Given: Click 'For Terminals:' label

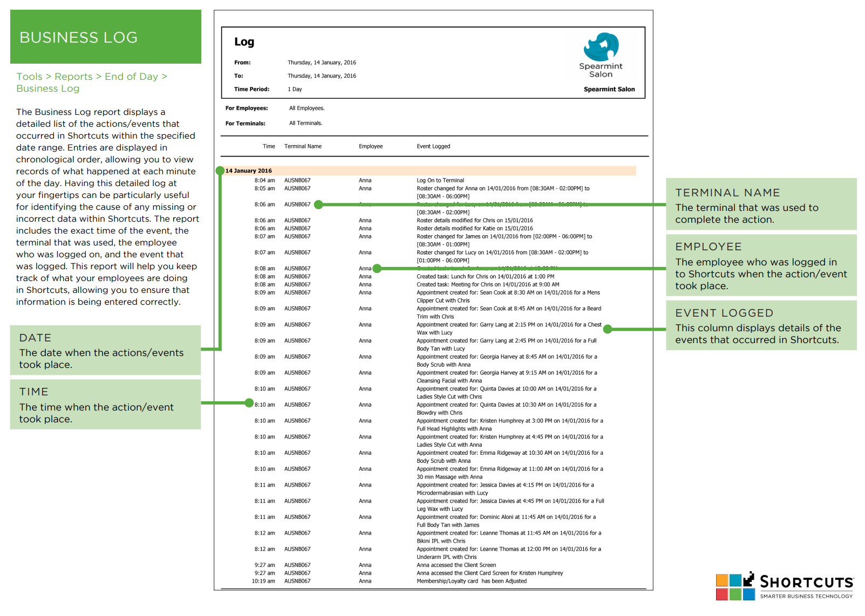Looking at the screenshot, I should click(x=246, y=124).
